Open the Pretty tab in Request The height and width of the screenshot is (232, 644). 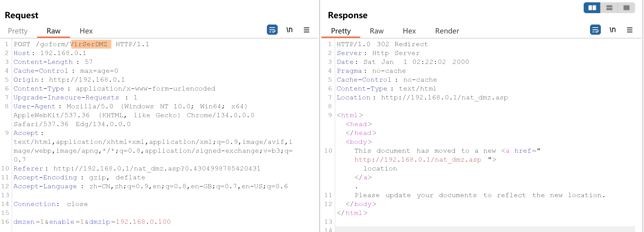(18, 31)
